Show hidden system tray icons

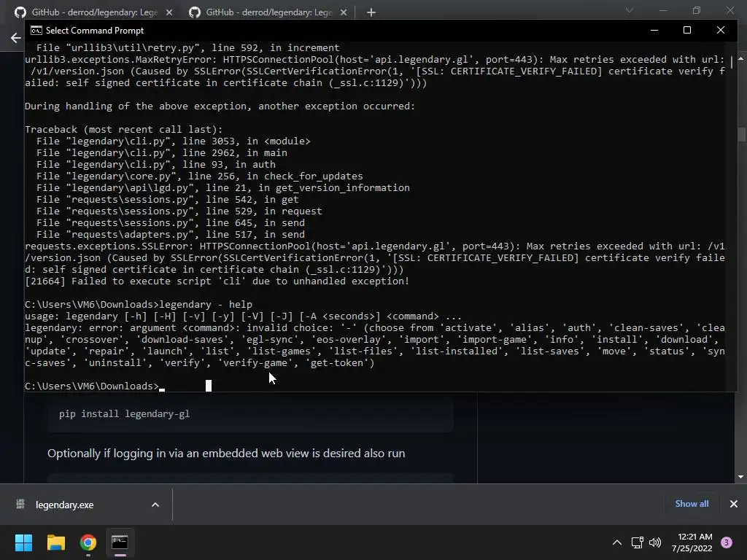pos(617,542)
